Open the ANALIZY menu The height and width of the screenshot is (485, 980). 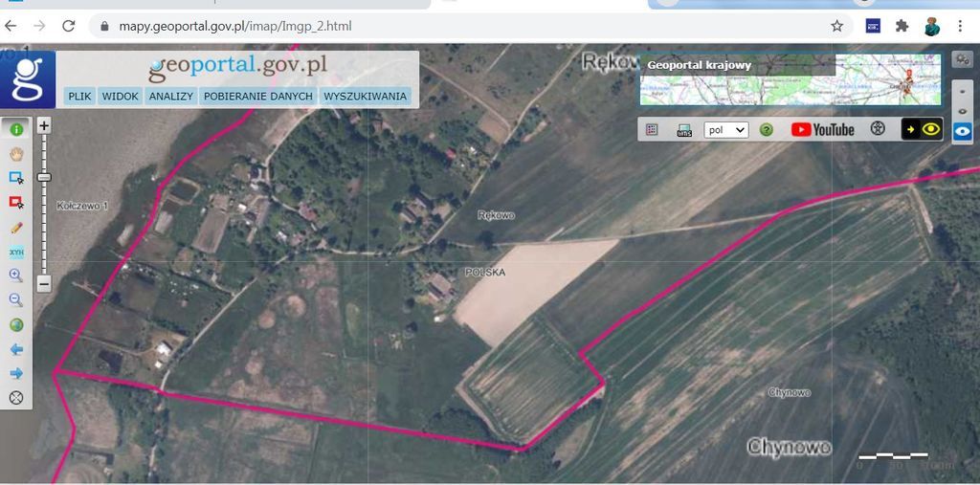point(171,97)
